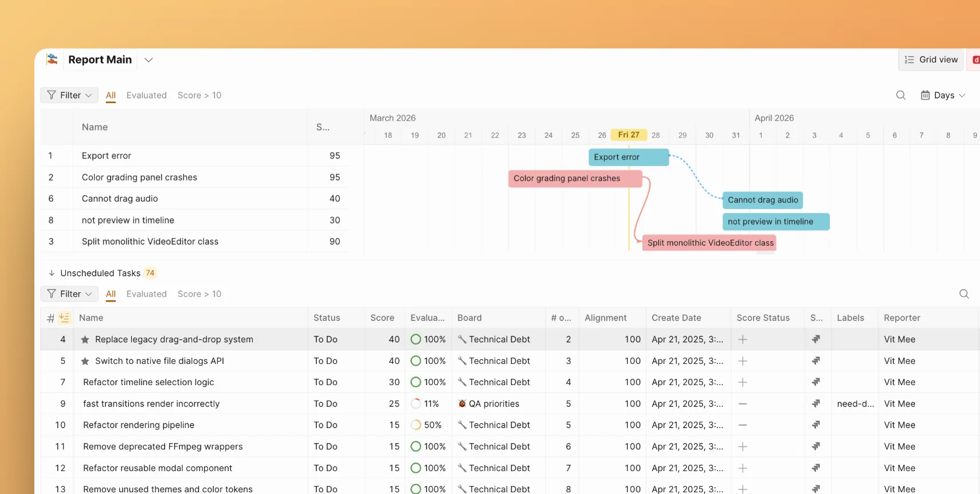Switch to Grid view
Screen dimensions: 980x494
click(x=931, y=60)
